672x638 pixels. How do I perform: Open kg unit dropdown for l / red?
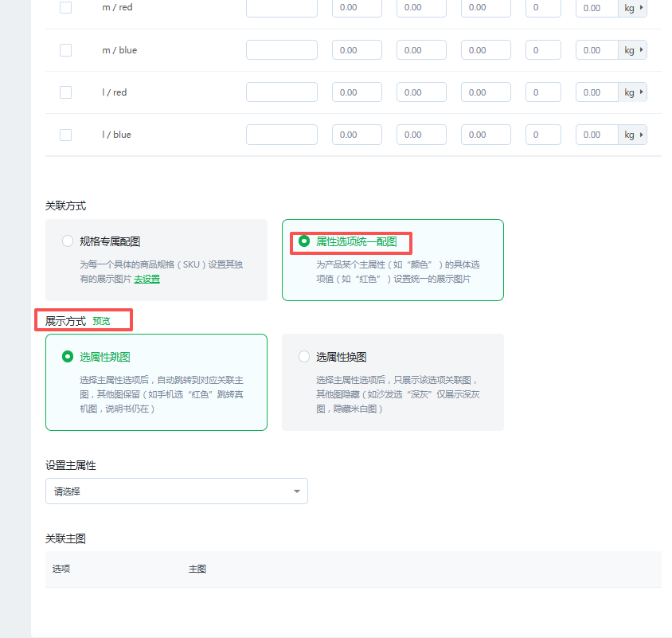[633, 92]
